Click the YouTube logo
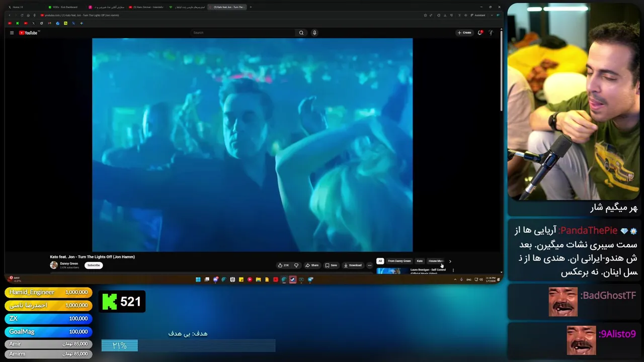Image resolution: width=644 pixels, height=362 pixels. point(29,33)
